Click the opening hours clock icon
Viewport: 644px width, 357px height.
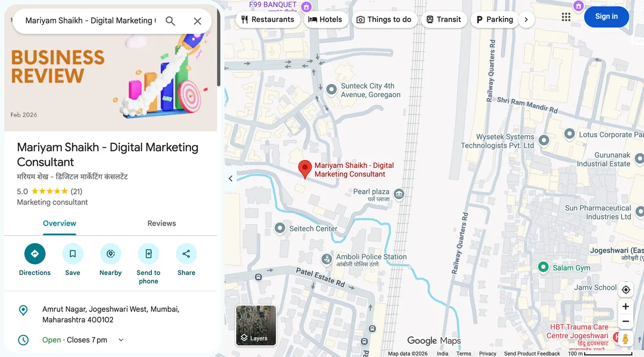point(23,340)
